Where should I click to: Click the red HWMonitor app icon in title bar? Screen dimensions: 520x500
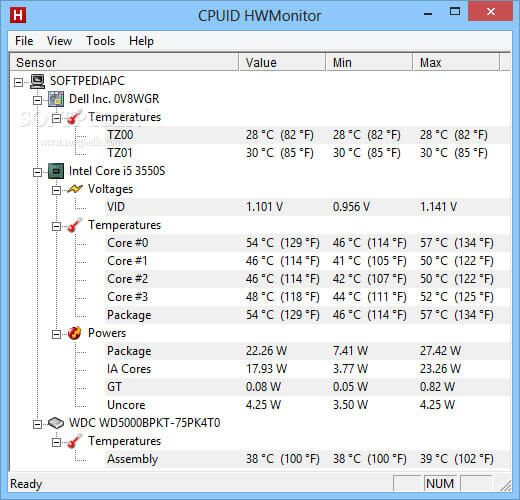[18, 15]
